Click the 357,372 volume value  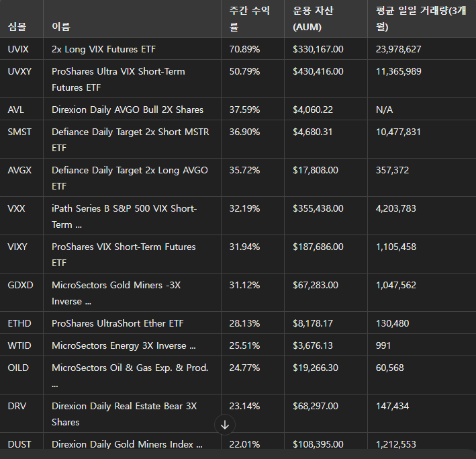(x=393, y=170)
